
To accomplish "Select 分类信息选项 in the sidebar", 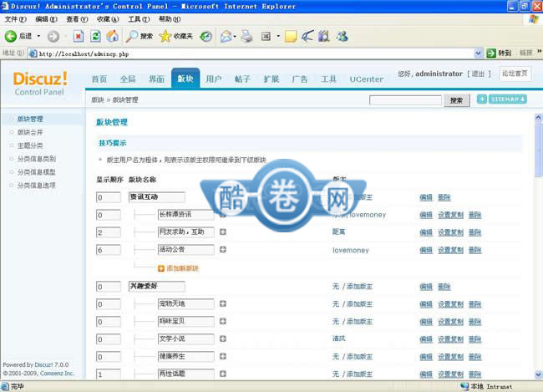I will (x=37, y=186).
